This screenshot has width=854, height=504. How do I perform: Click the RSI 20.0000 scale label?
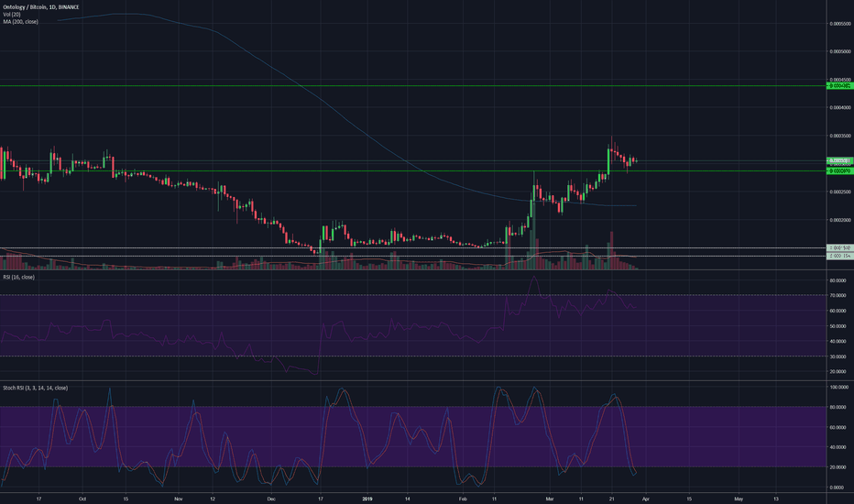[838, 372]
